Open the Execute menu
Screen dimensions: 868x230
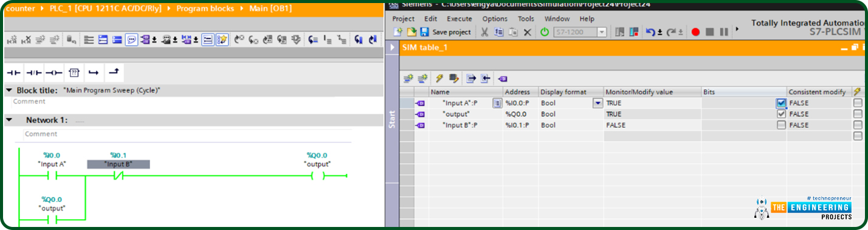tap(460, 19)
